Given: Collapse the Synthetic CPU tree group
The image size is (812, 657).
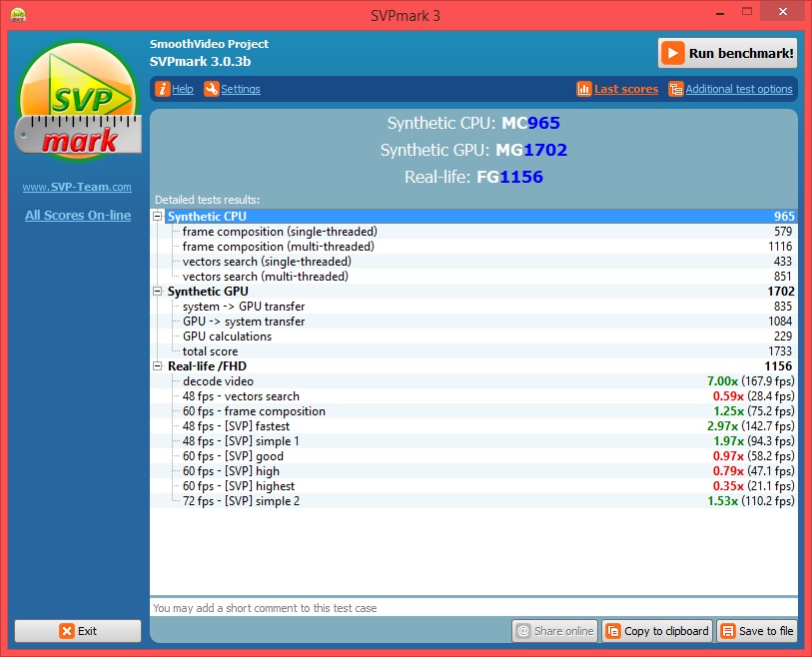Looking at the screenshot, I should click(158, 217).
